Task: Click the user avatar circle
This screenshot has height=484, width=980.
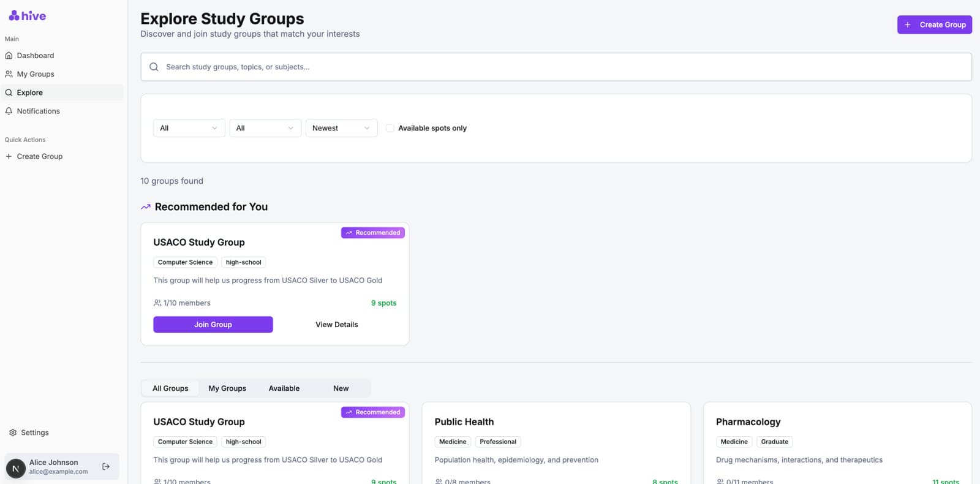Action: pos(16,469)
